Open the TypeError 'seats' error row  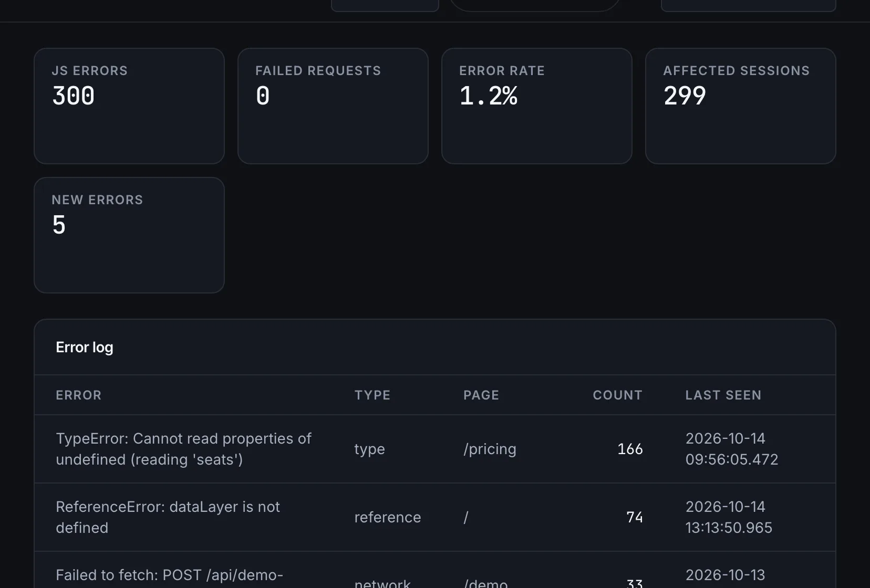click(435, 449)
